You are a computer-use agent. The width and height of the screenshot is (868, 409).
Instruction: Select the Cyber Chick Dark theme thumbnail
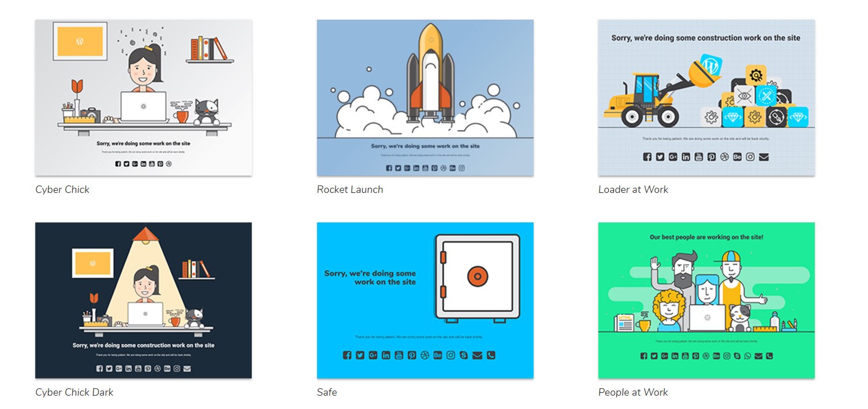click(x=143, y=300)
